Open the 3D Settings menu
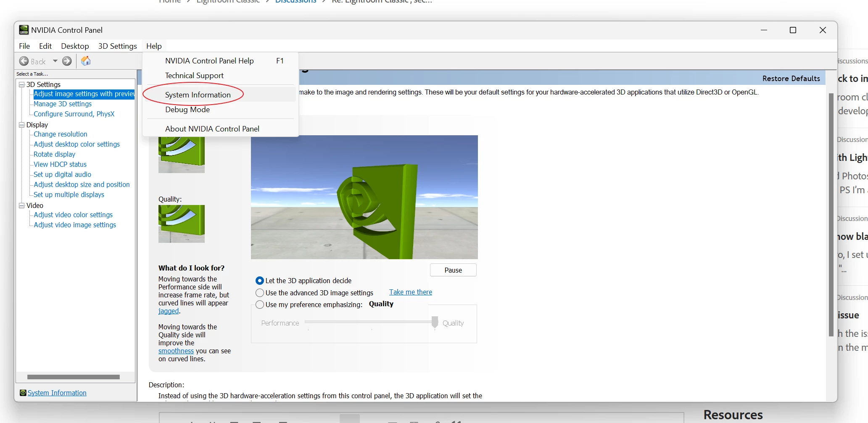The height and width of the screenshot is (423, 868). (118, 46)
